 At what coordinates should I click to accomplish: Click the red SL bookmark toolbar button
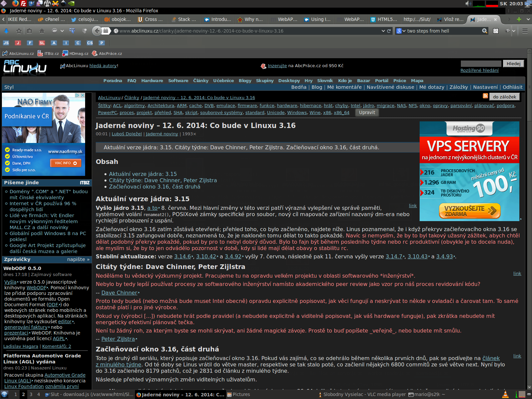[x=42, y=43]
